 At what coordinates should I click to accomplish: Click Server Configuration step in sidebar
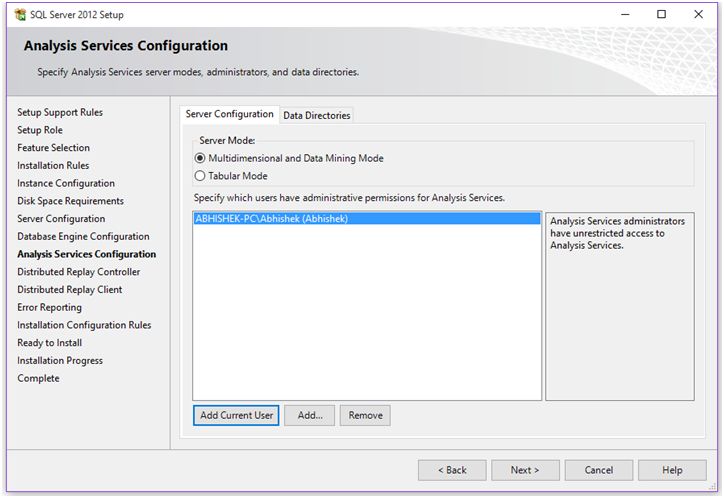[61, 219]
